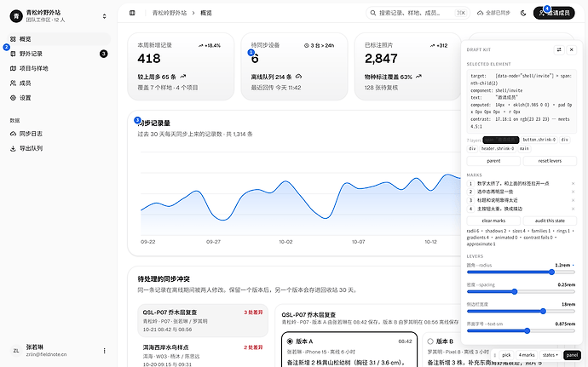Close the Draft Kit panel
Image resolution: width=588 pixels, height=367 pixels.
point(572,49)
